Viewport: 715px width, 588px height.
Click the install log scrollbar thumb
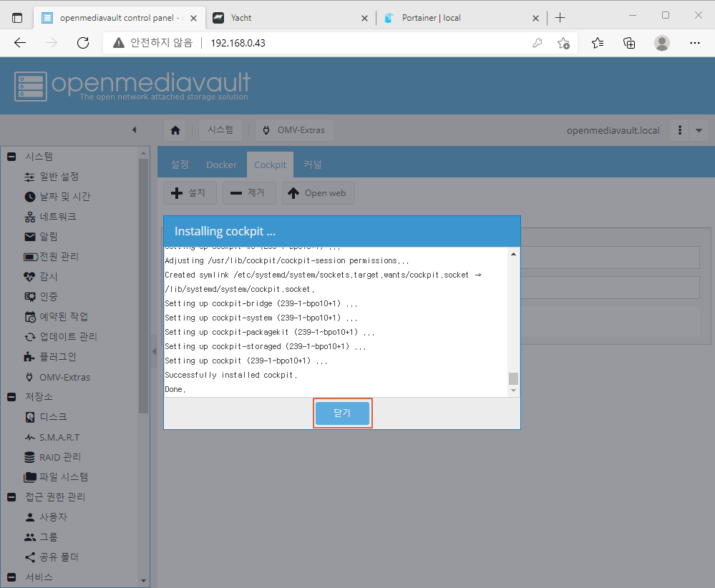(513, 379)
